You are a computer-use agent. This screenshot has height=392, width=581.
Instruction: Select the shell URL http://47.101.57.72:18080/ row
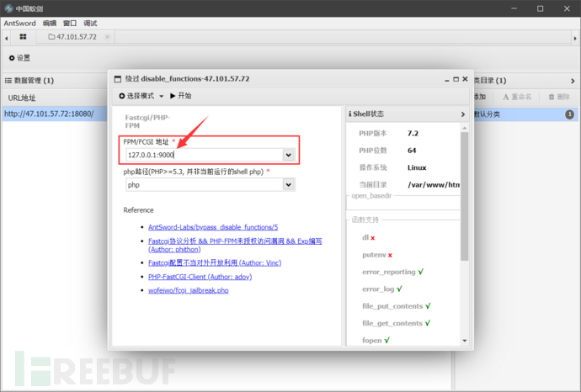55,114
